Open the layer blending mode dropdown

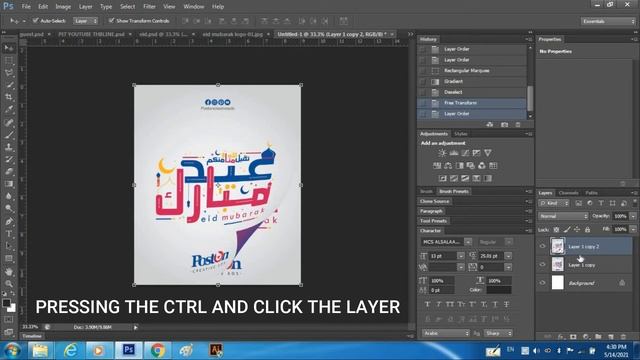(x=563, y=216)
